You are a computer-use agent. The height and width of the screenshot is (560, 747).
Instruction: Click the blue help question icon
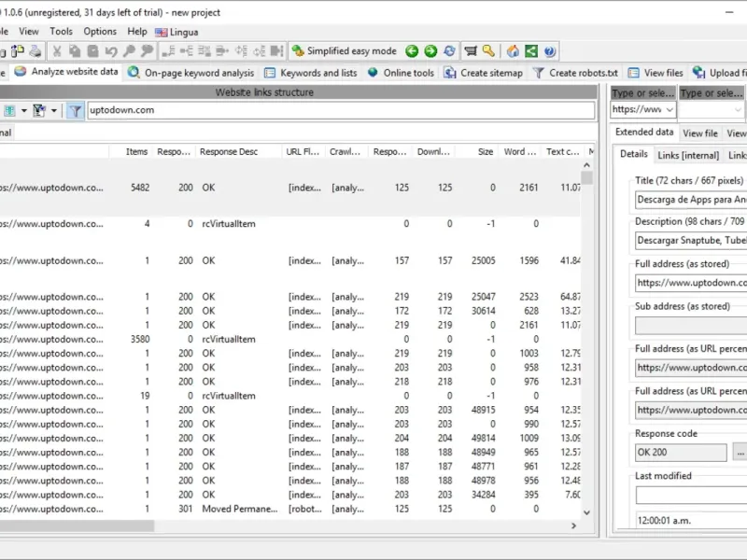549,51
